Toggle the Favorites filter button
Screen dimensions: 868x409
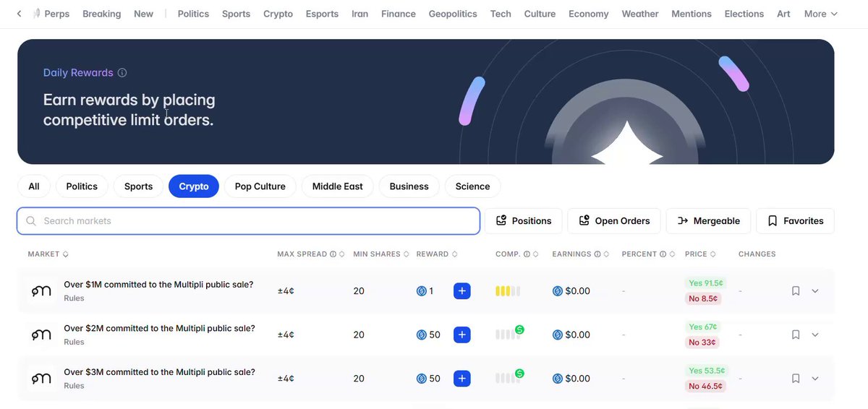tap(796, 221)
